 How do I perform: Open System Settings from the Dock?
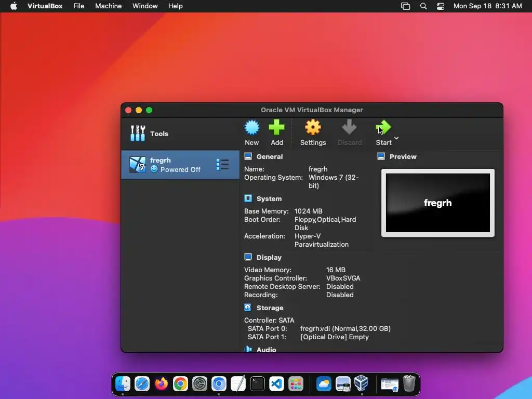pos(199,384)
